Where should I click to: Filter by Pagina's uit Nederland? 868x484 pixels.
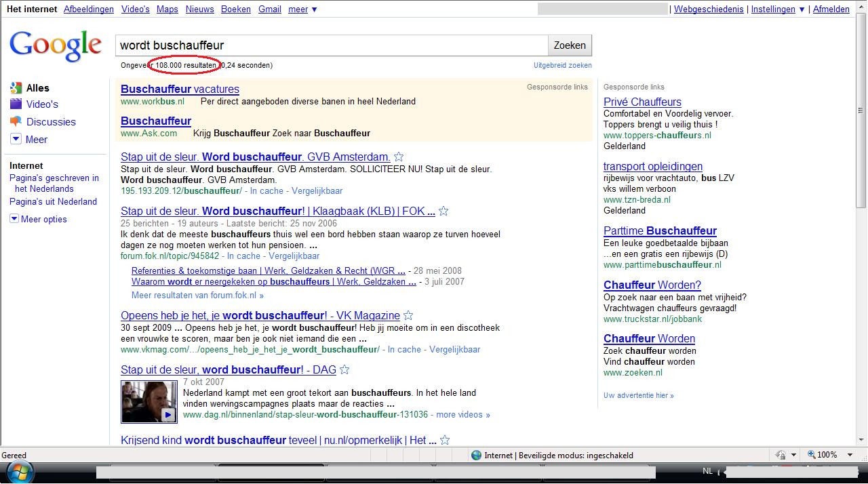click(53, 201)
